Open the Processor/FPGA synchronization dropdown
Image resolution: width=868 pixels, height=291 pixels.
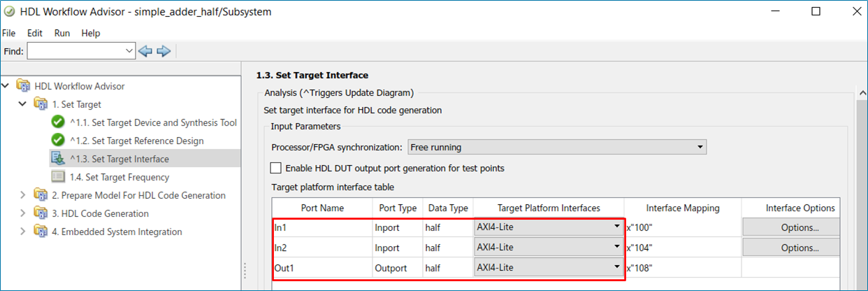point(700,148)
